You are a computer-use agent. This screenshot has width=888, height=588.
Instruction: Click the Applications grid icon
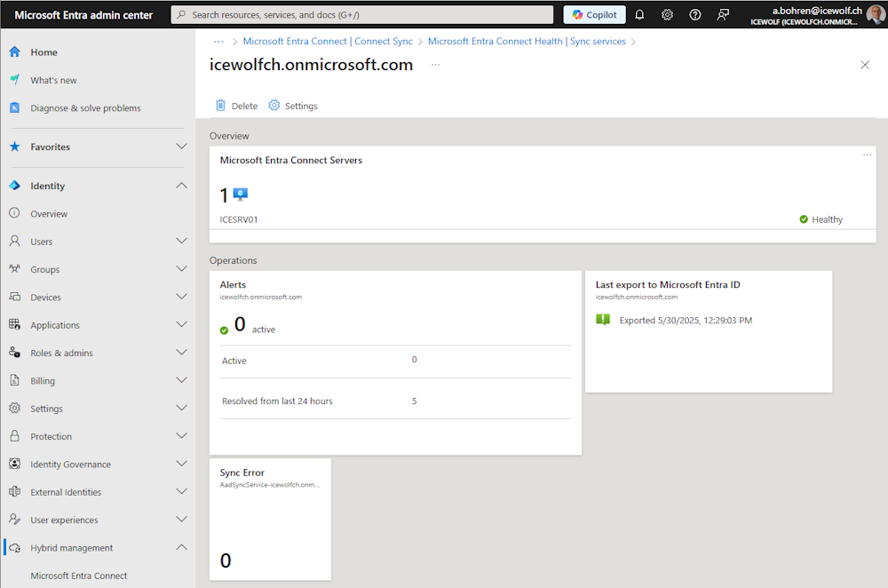[15, 324]
